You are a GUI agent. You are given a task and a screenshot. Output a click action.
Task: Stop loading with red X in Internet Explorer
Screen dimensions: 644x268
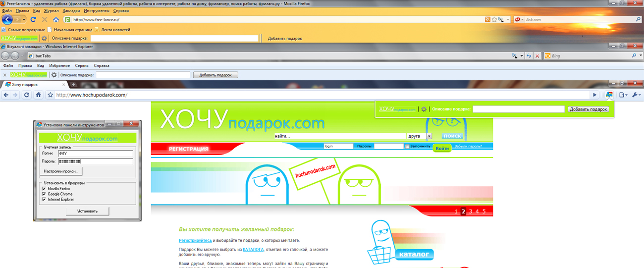(x=537, y=56)
